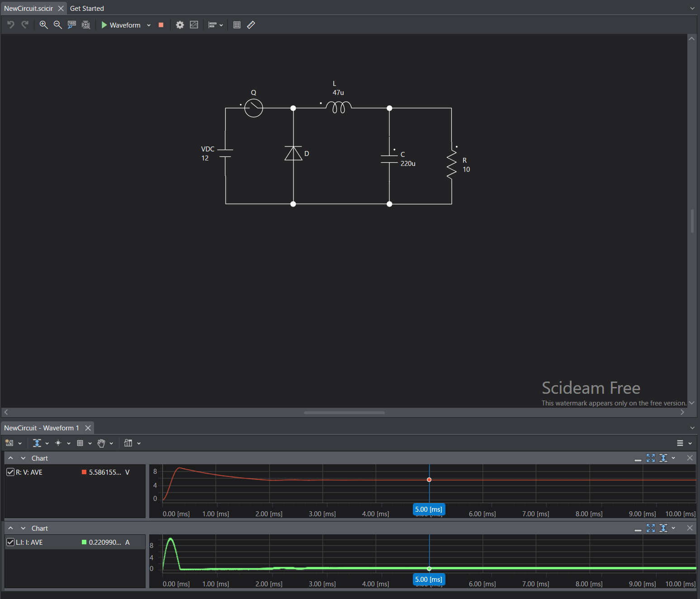This screenshot has width=700, height=599.
Task: Click the red R: V: AVE color swatch
Action: (x=84, y=472)
